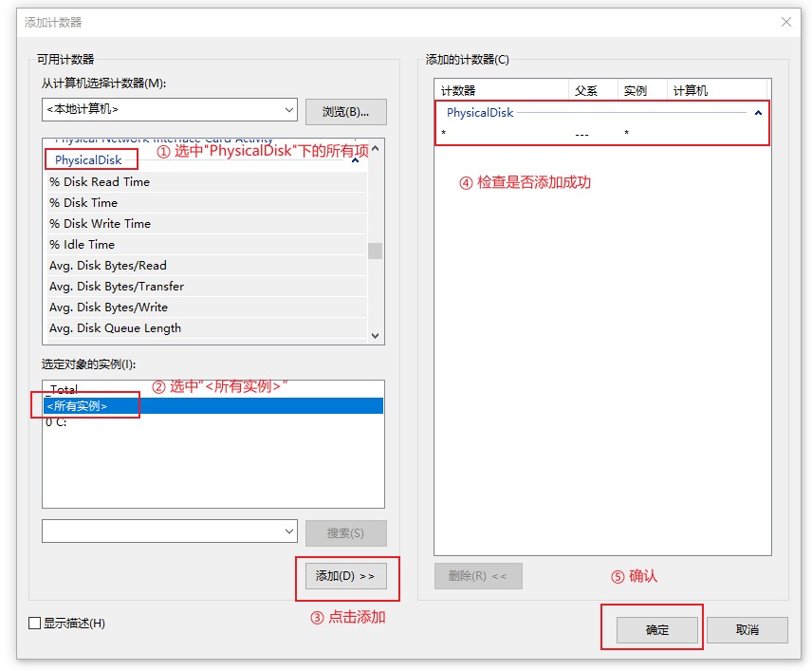Image resolution: width=812 pixels, height=671 pixels.
Task: Select the * counter row in added counters
Action: [600, 133]
